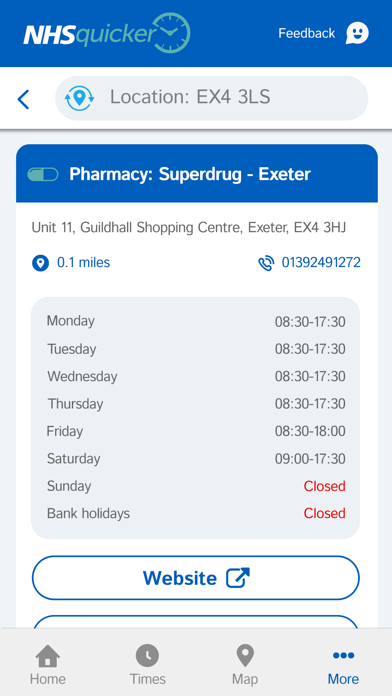The image size is (392, 696).
Task: Open the 0.1 miles distance link
Action: [x=83, y=263]
